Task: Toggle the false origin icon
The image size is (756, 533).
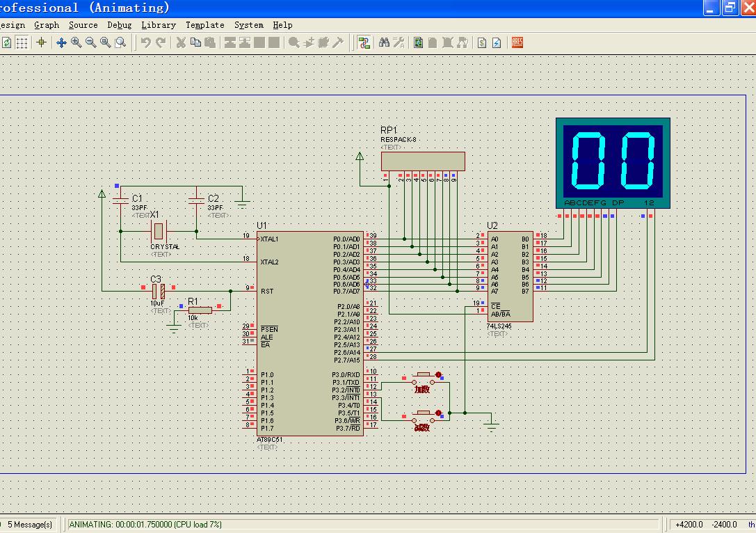Action: [42, 42]
